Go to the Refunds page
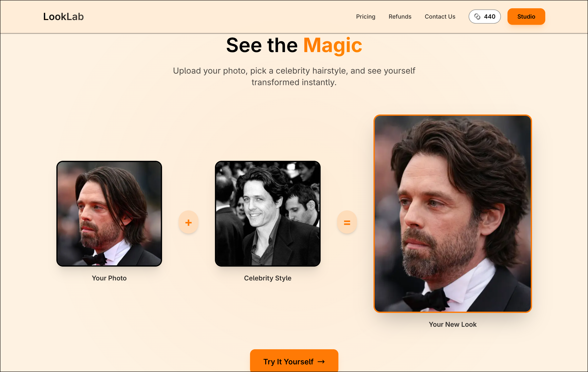 tap(400, 17)
